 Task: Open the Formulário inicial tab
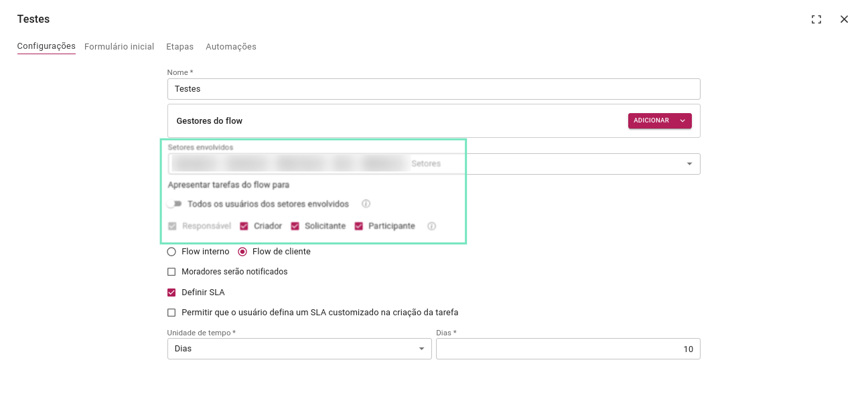point(119,47)
